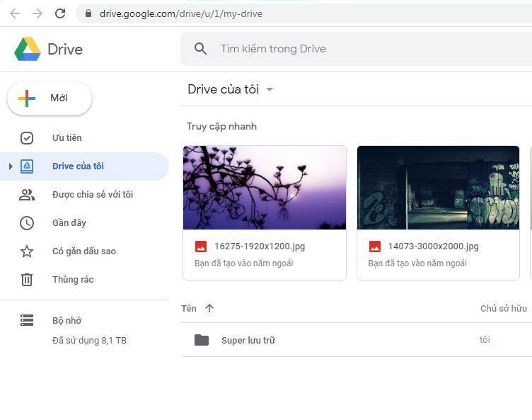Open the 'Drive của tôi' header dropdown arrow
The width and height of the screenshot is (532, 420).
pyautogui.click(x=270, y=90)
